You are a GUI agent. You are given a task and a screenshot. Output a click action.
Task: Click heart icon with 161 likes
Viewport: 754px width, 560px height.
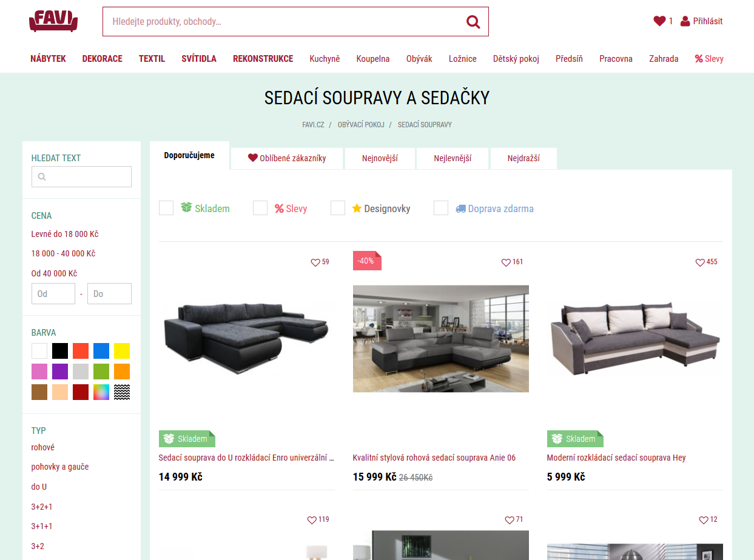coord(506,262)
